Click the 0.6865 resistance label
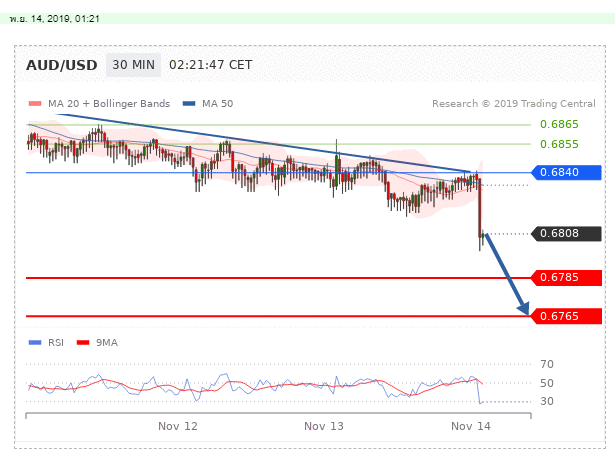This screenshot has height=458, width=615. pos(559,124)
